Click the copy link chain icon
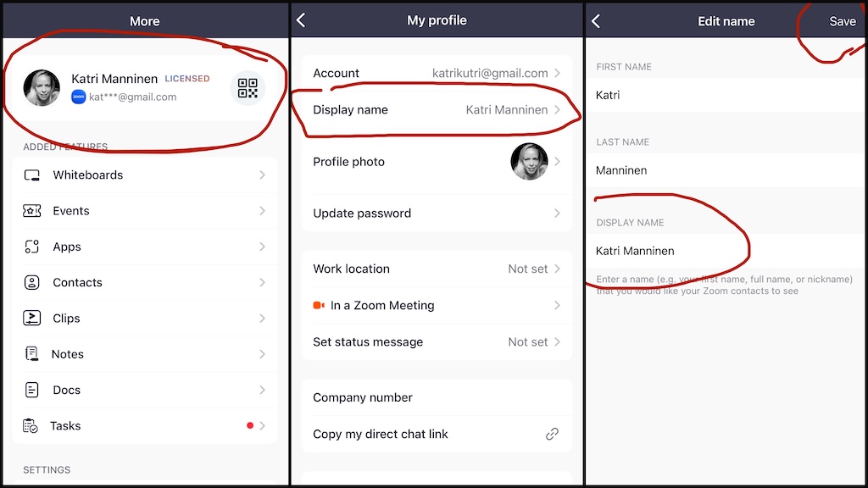This screenshot has height=488, width=868. pyautogui.click(x=552, y=434)
